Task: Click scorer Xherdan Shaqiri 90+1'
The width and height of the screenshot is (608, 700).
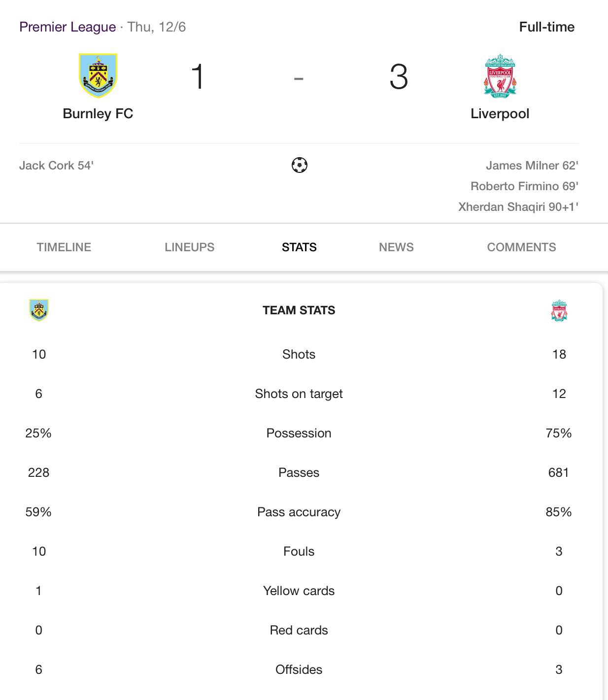Action: [x=518, y=207]
